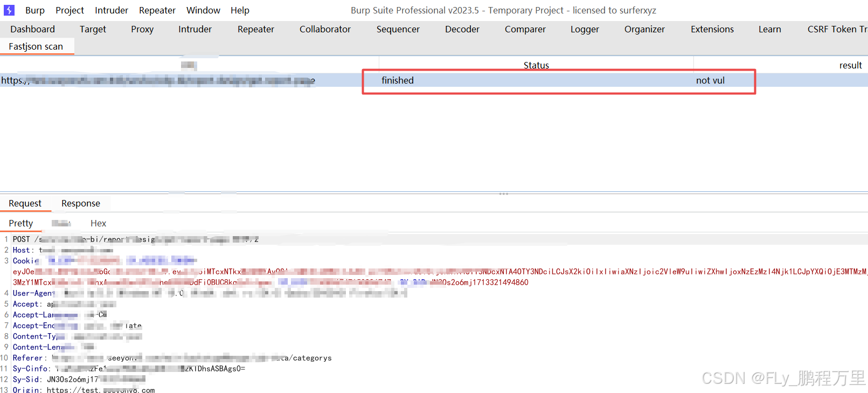
Task: Click the Host header line
Action: click(x=63, y=250)
